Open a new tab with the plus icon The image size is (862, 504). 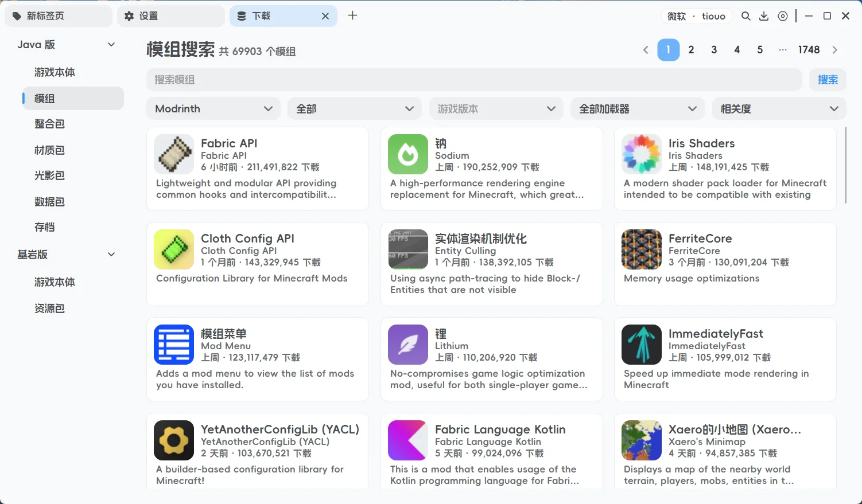pos(352,15)
